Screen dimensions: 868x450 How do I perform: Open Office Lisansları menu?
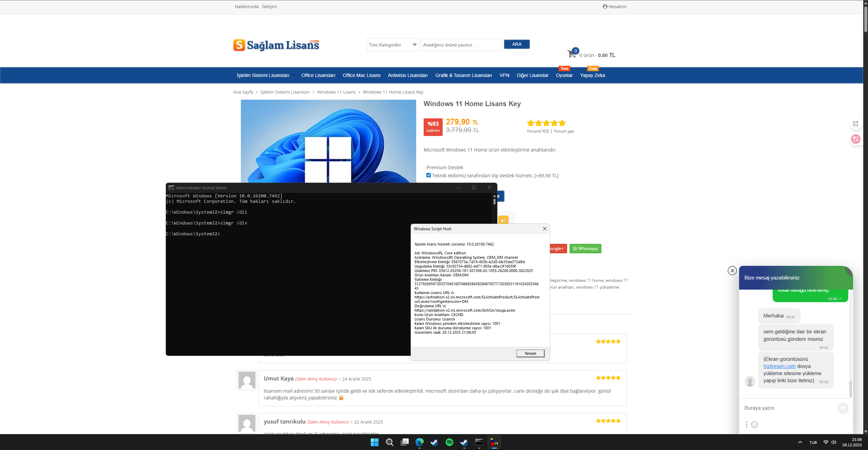pos(318,75)
